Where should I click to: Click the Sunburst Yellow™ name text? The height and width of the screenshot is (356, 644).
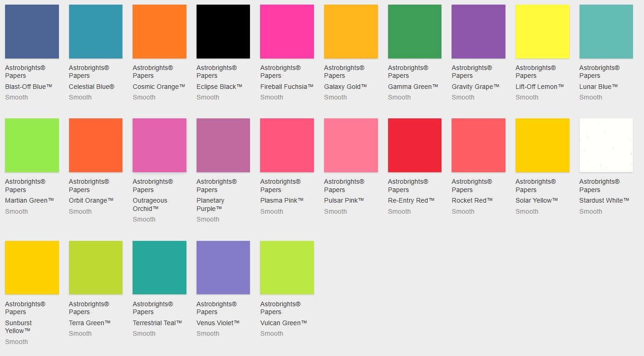(x=18, y=327)
